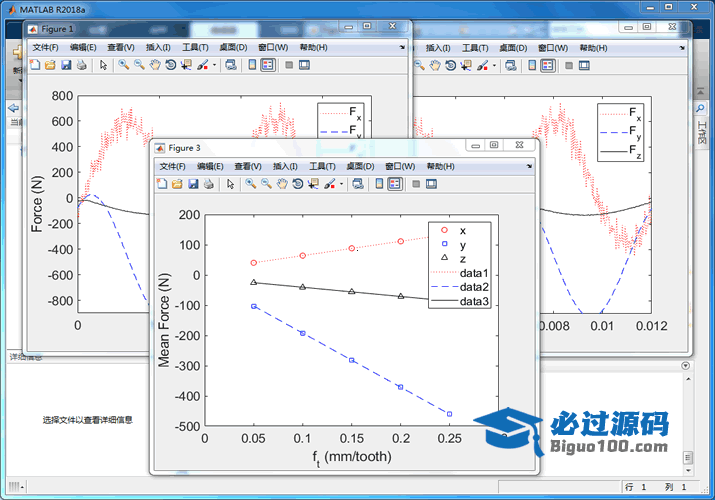Screen dimensions: 715x500
Task: Open 帮助(H) menu in Figure 1
Action: [x=313, y=47]
